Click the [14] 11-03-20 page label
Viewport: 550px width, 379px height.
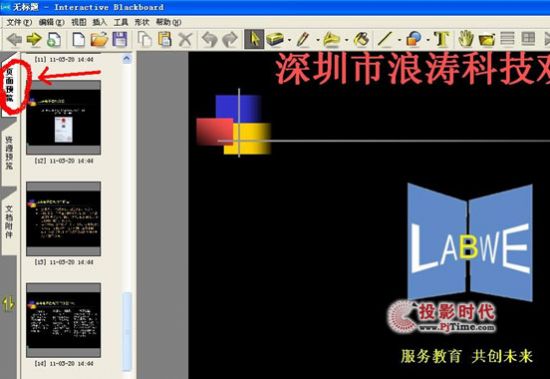coord(64,364)
